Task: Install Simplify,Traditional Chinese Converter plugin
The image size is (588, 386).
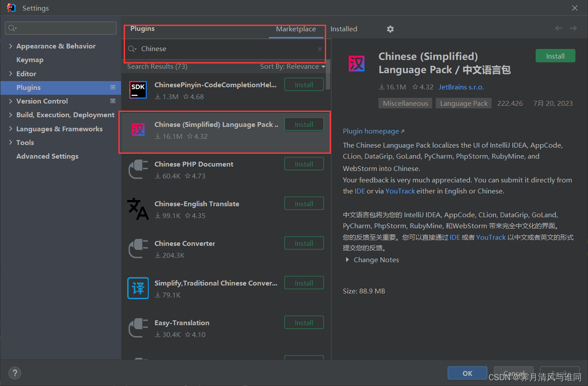Action: pos(304,283)
